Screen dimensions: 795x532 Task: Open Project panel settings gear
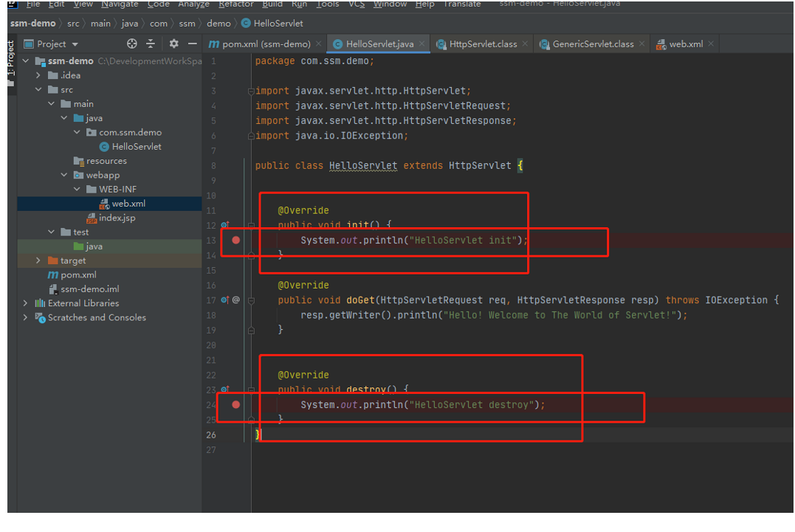click(174, 44)
